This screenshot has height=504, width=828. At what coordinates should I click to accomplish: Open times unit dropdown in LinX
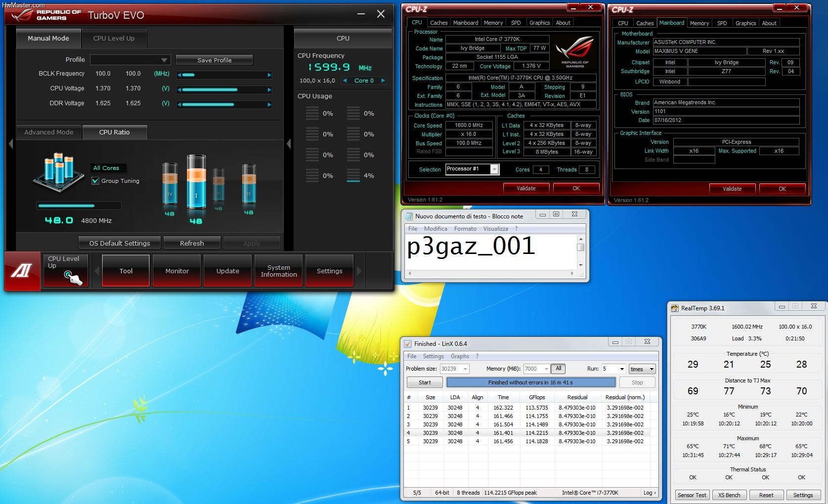tap(642, 369)
